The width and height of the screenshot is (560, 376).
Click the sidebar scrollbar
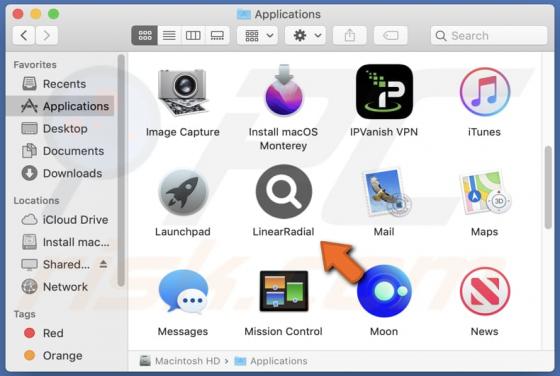click(x=121, y=170)
